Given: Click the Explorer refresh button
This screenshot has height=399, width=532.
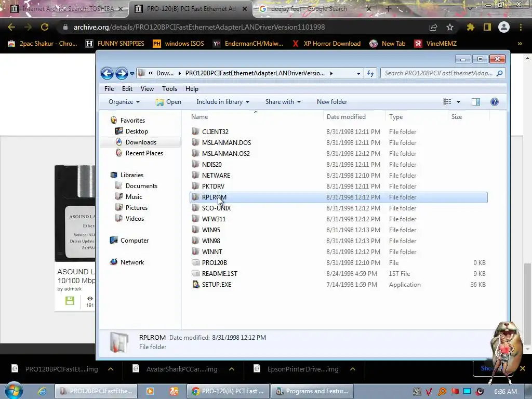Looking at the screenshot, I should point(370,74).
